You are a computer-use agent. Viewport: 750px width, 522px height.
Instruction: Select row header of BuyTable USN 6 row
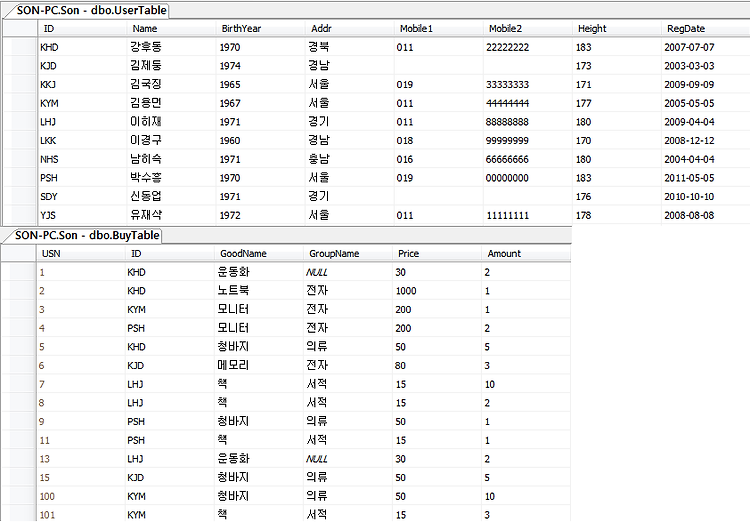click(x=19, y=365)
